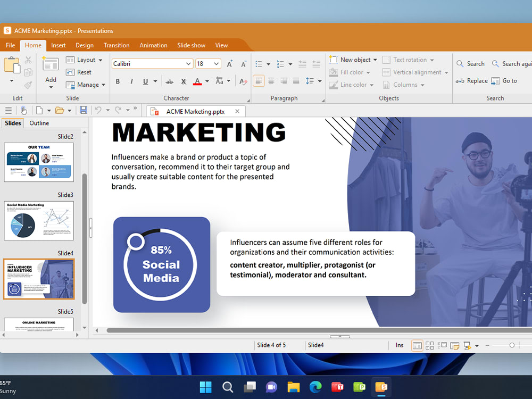The image size is (532, 399).
Task: Open the Slide show ribbon tab
Action: [191, 45]
